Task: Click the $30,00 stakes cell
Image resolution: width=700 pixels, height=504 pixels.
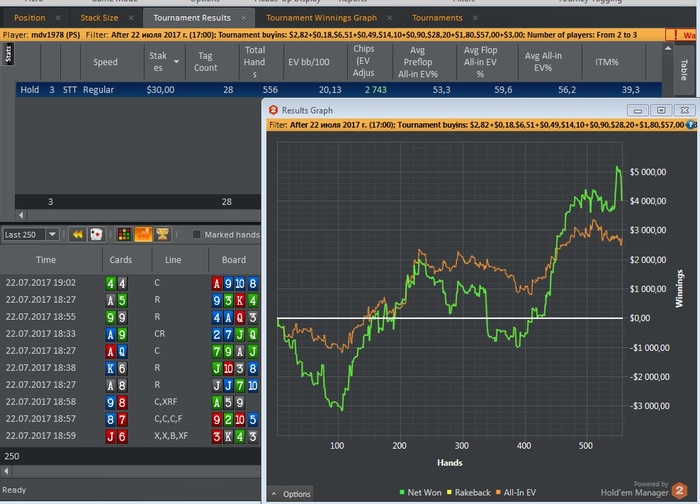Action: [160, 90]
